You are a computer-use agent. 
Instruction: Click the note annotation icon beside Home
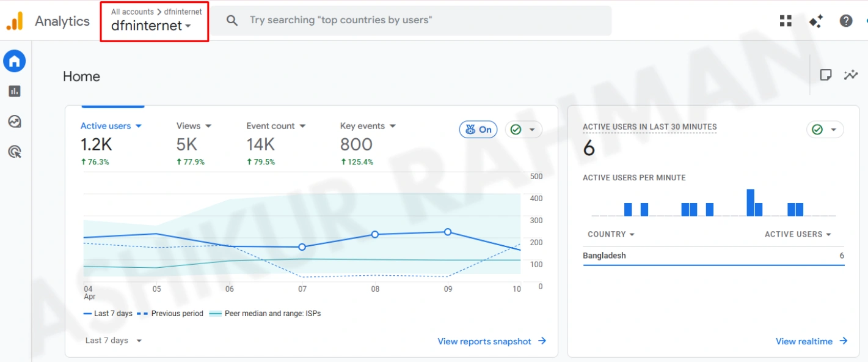click(x=826, y=75)
